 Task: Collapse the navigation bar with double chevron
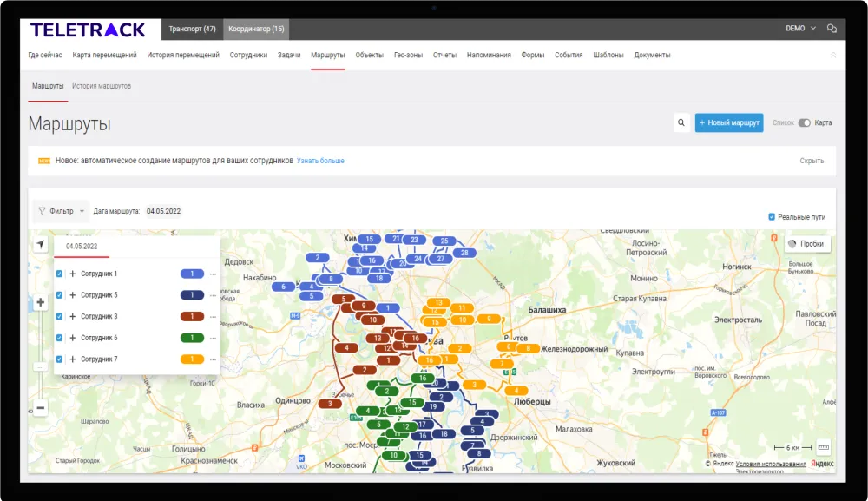tap(833, 55)
